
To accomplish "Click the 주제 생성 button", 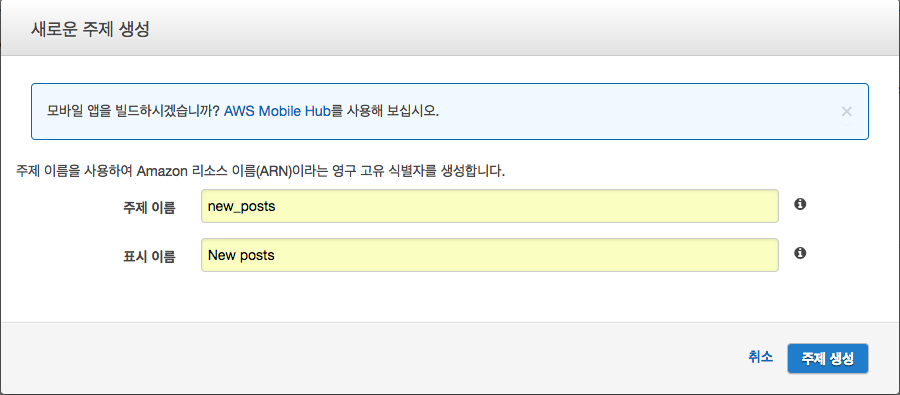I will click(x=828, y=358).
